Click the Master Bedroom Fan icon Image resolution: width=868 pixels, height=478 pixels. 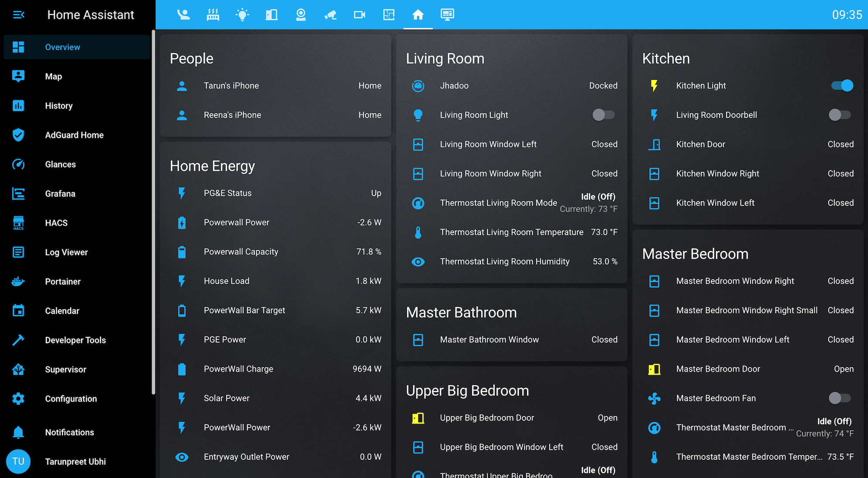pos(654,398)
